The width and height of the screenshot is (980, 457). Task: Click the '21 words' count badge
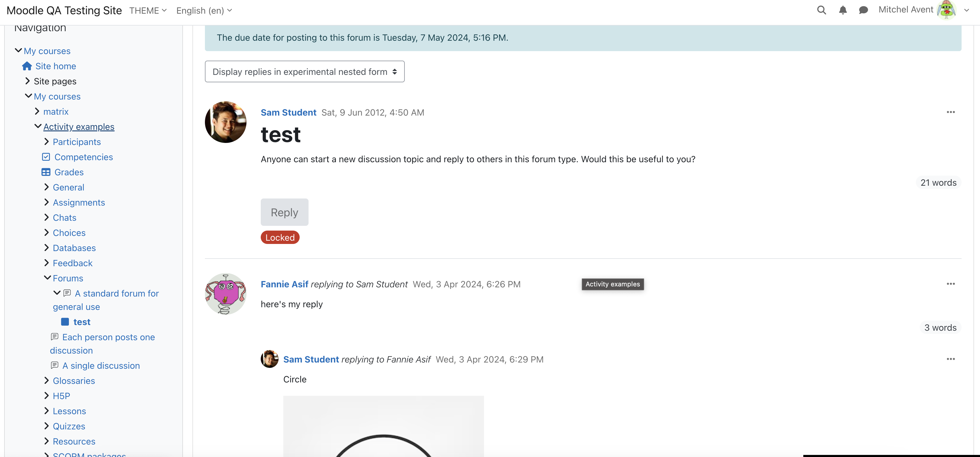[938, 183]
